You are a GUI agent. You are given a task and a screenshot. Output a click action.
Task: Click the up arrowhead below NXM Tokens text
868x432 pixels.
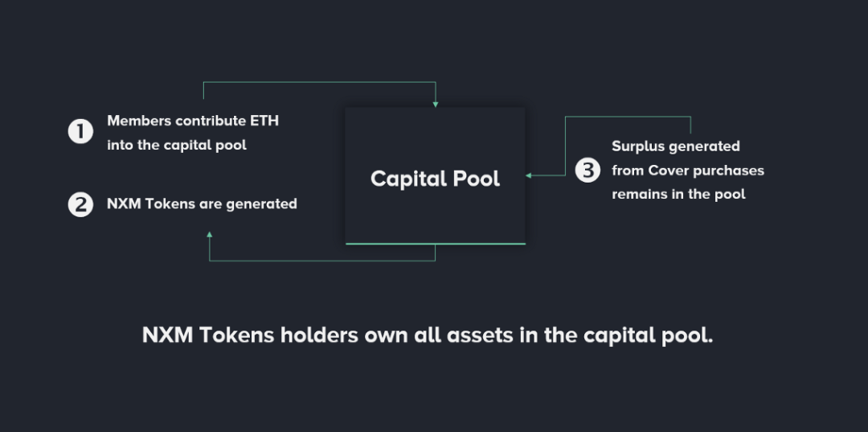pyautogui.click(x=210, y=235)
